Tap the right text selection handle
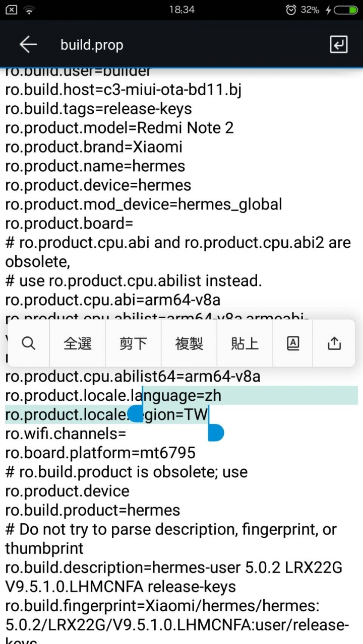The image size is (363, 644). [x=215, y=433]
